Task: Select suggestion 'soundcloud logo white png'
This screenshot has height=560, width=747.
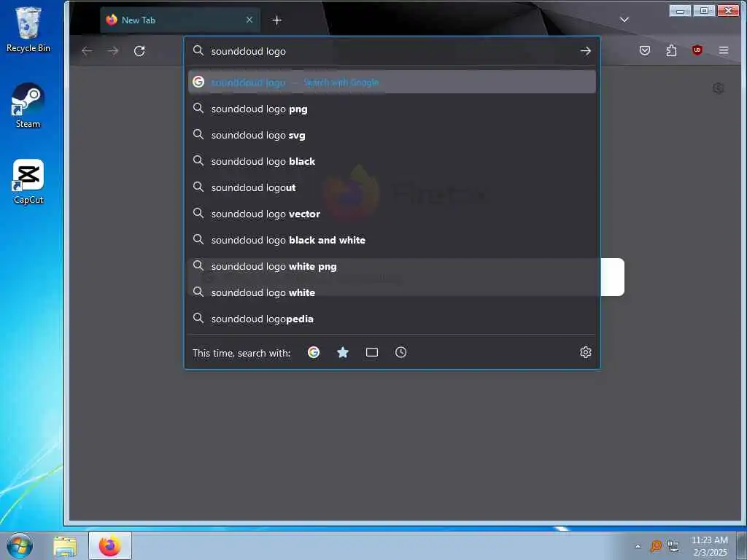Action: pos(392,266)
